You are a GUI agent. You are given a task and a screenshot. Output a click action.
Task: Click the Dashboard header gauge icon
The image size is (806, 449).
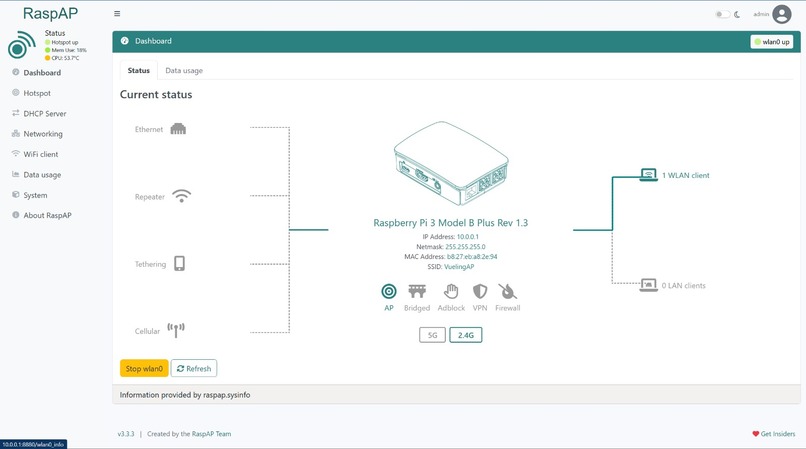124,41
